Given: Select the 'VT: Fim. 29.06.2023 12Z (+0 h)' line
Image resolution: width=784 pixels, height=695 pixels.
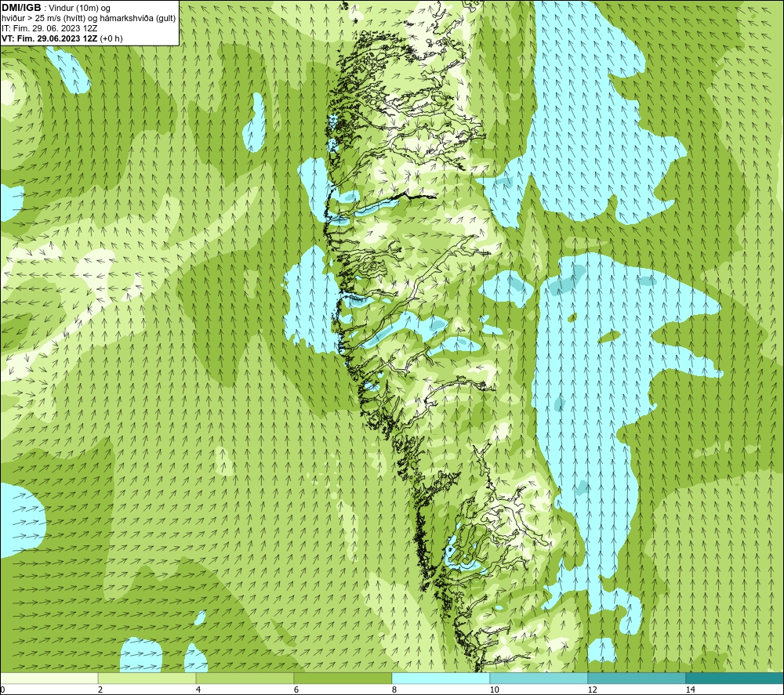Looking at the screenshot, I should [x=62, y=38].
